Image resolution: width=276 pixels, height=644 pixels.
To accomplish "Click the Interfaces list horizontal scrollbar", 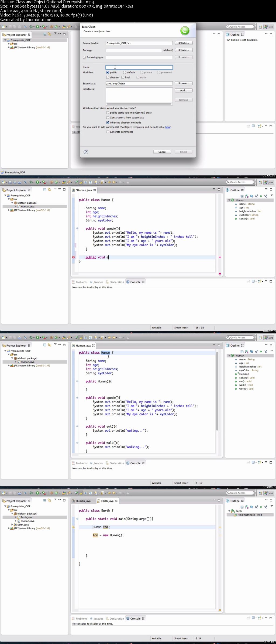I will coord(139,104).
